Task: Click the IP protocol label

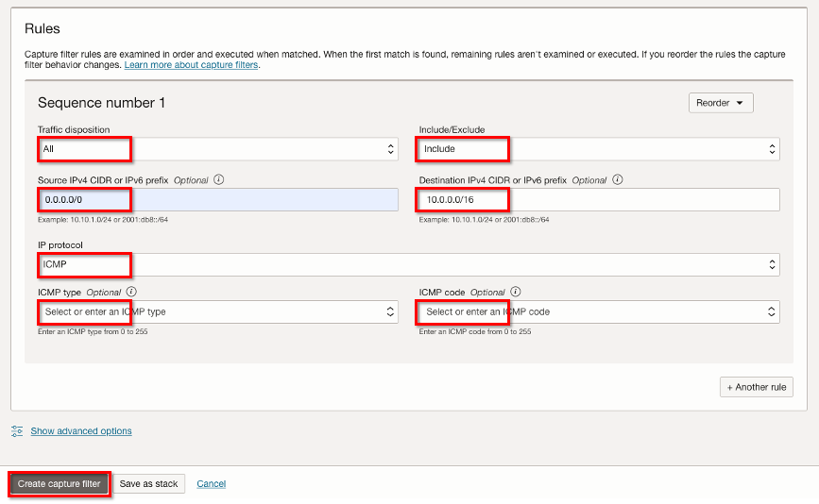Action: 60,244
